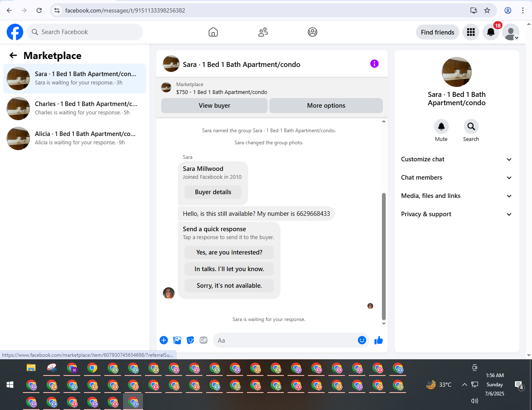Click the More options button

326,106
